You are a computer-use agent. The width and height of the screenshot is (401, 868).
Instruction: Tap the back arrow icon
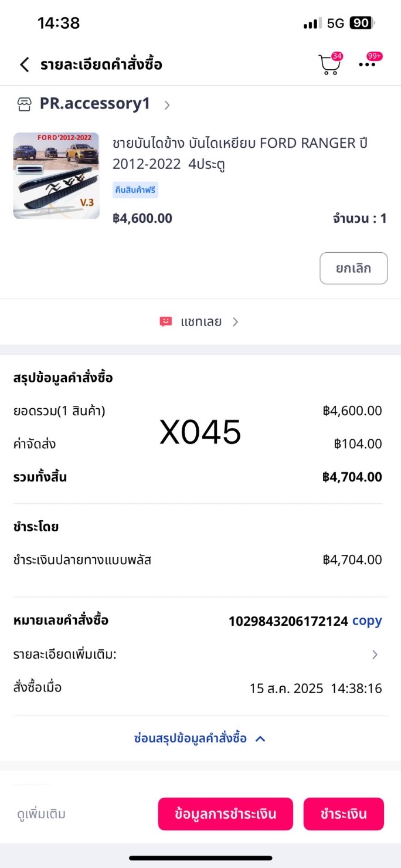(24, 65)
